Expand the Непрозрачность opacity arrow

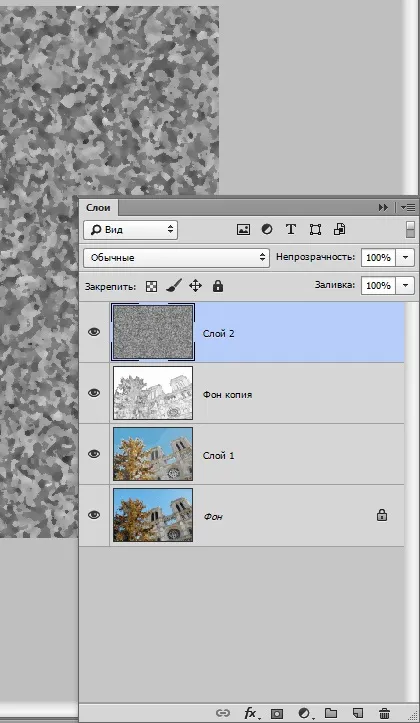click(405, 257)
